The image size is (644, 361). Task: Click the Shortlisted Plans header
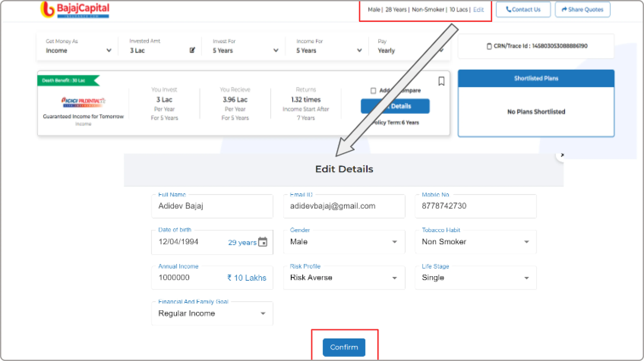click(x=536, y=79)
